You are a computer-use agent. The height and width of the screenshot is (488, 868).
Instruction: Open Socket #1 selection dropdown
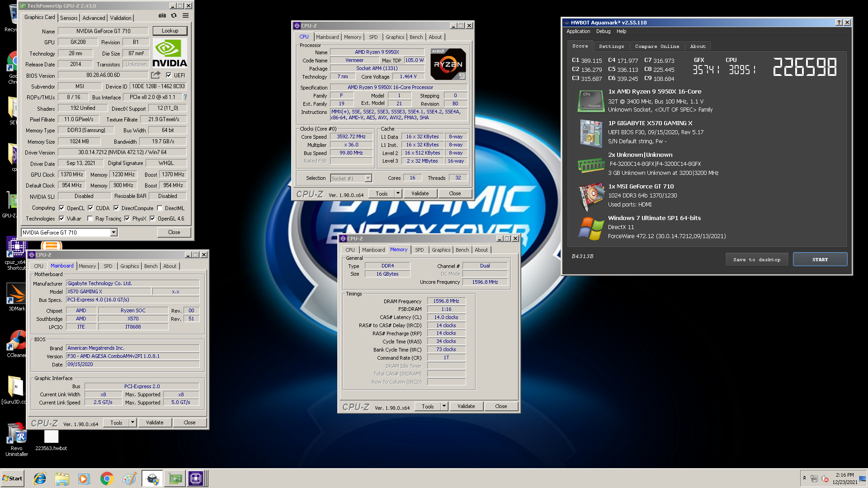click(368, 178)
